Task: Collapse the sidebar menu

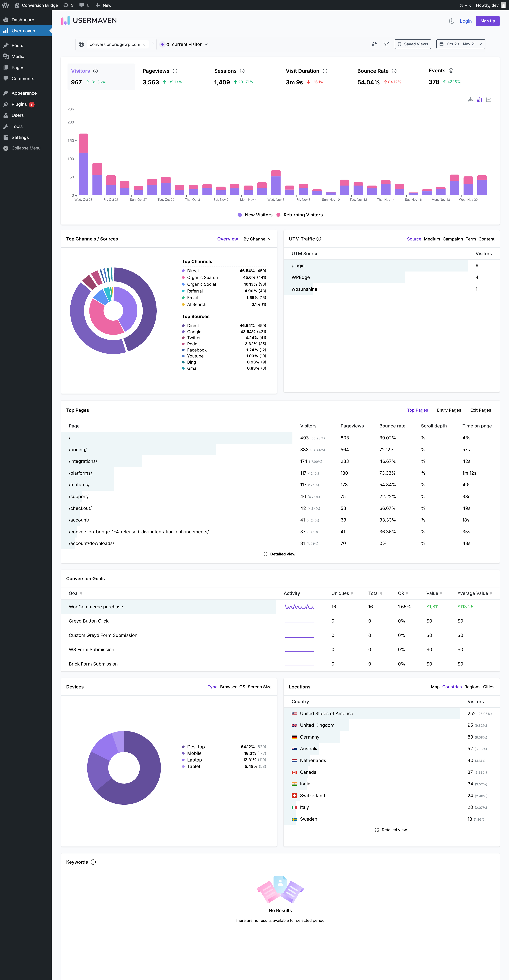Action: (26, 148)
